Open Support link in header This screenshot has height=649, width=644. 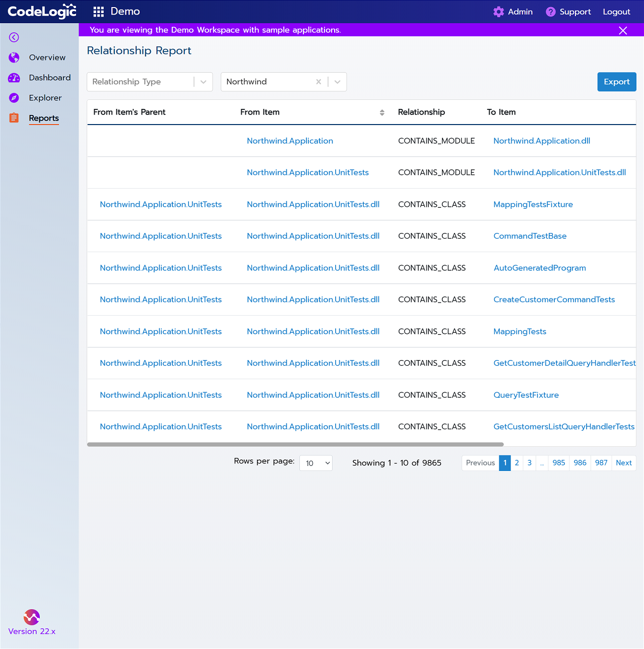tap(575, 12)
